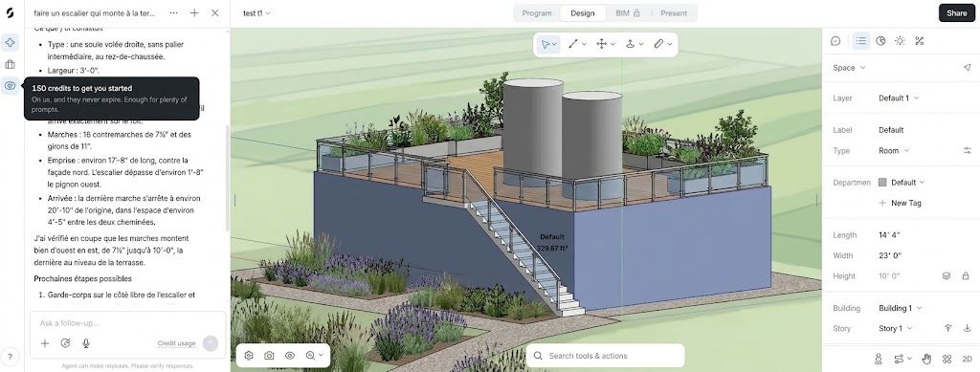This screenshot has width=980, height=372.
Task: Open the Type Room dropdown
Action: point(894,150)
